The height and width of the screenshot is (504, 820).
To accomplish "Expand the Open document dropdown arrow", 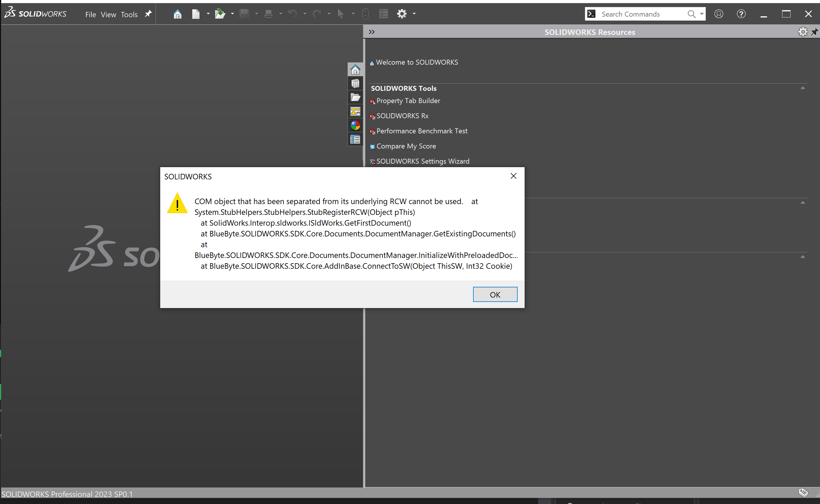I will (x=232, y=14).
